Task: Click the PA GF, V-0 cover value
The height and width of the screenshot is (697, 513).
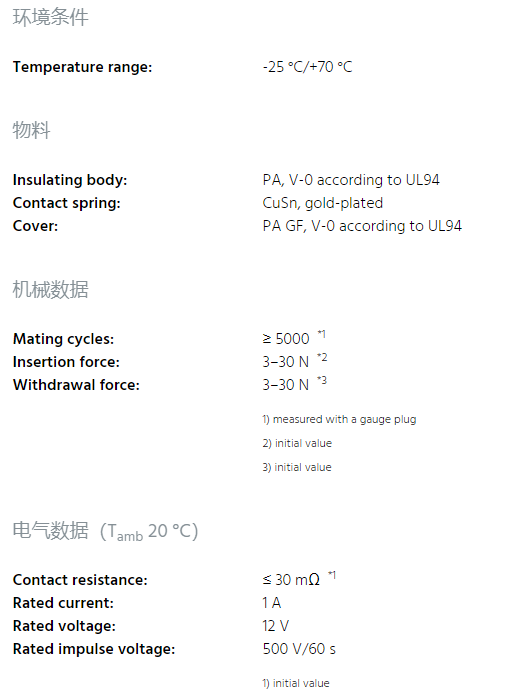Action: tap(362, 226)
